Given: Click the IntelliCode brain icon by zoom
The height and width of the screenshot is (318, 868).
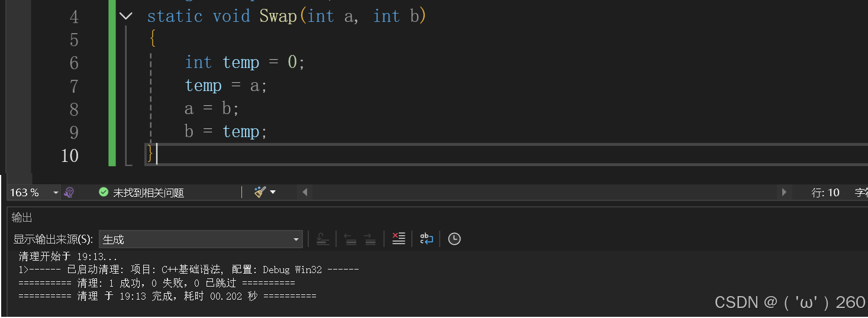Looking at the screenshot, I should click(x=69, y=193).
